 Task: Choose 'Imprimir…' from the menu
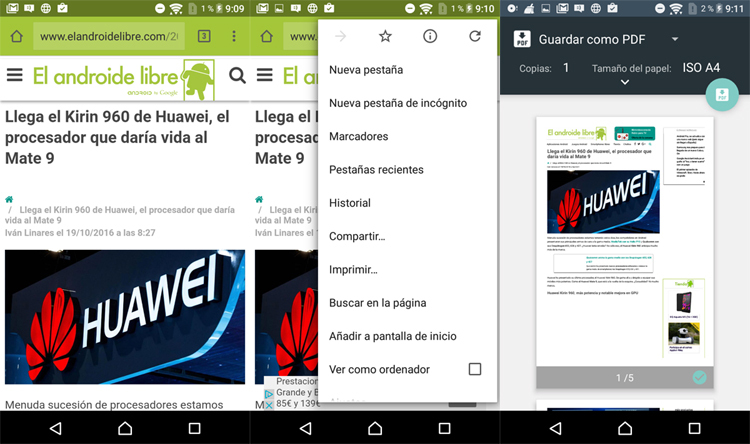click(x=353, y=269)
